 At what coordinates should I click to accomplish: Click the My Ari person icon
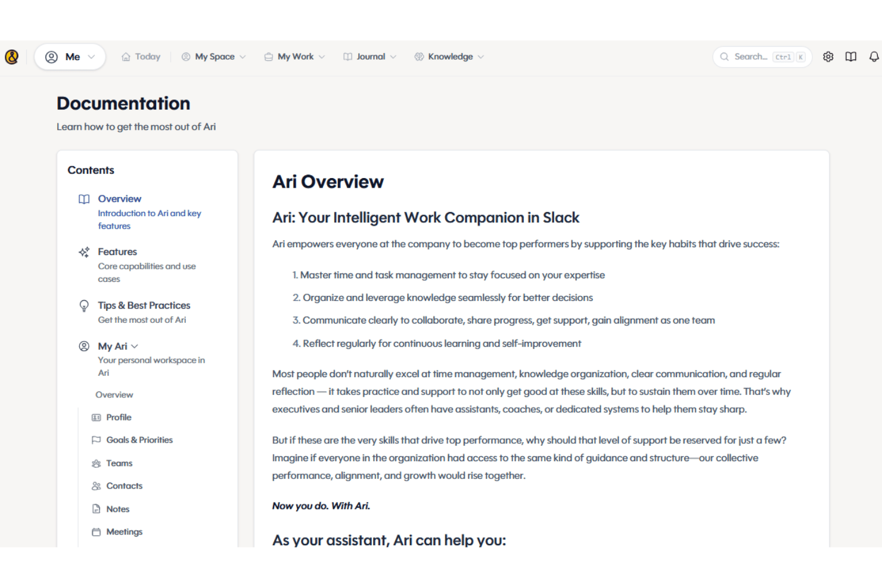click(84, 346)
